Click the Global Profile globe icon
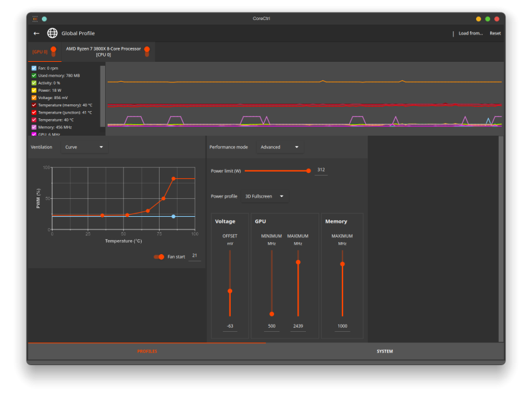This screenshot has height=395, width=532. pyautogui.click(x=53, y=33)
